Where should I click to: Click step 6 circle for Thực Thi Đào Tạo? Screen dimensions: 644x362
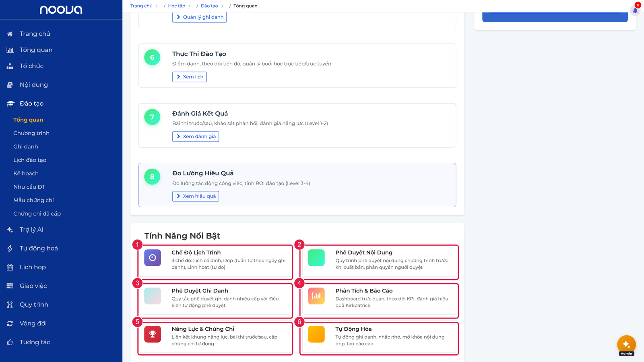click(152, 58)
